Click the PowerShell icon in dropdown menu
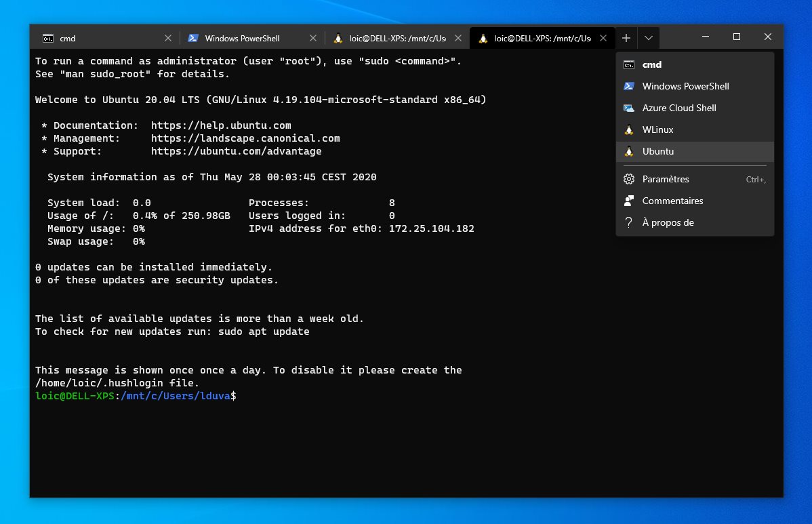 [629, 87]
